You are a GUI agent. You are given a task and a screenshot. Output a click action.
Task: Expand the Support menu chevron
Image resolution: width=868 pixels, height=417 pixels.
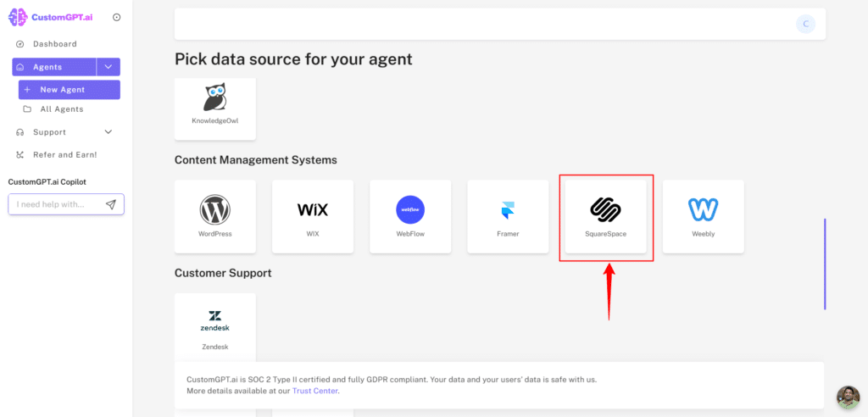[108, 132]
